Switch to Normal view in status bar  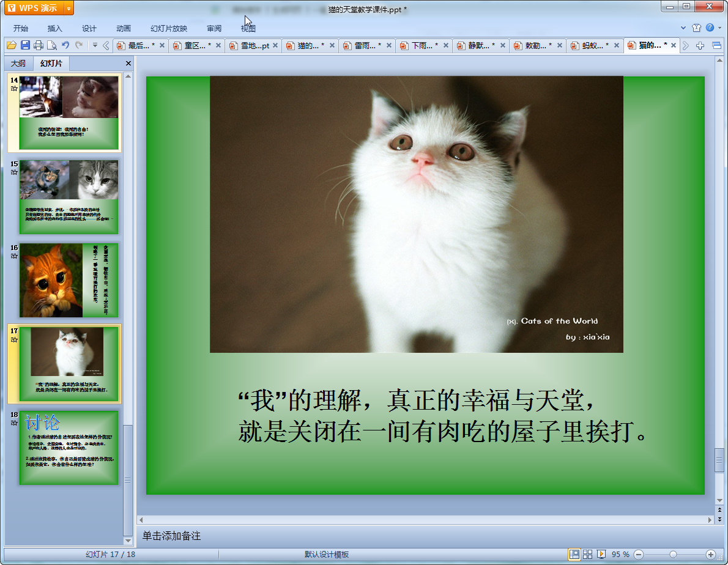click(574, 555)
